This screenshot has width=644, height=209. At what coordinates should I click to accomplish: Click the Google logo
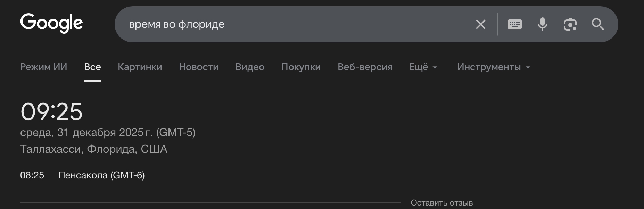coord(51,23)
